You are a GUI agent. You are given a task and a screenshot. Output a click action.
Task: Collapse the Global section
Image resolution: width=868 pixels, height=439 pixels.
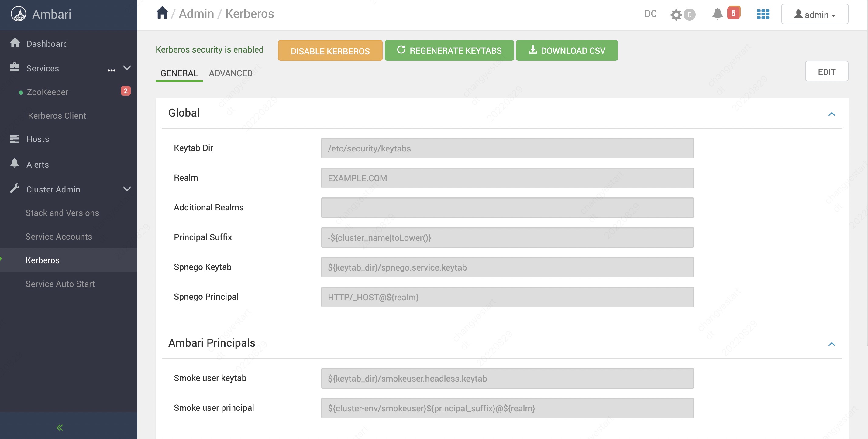[832, 114]
